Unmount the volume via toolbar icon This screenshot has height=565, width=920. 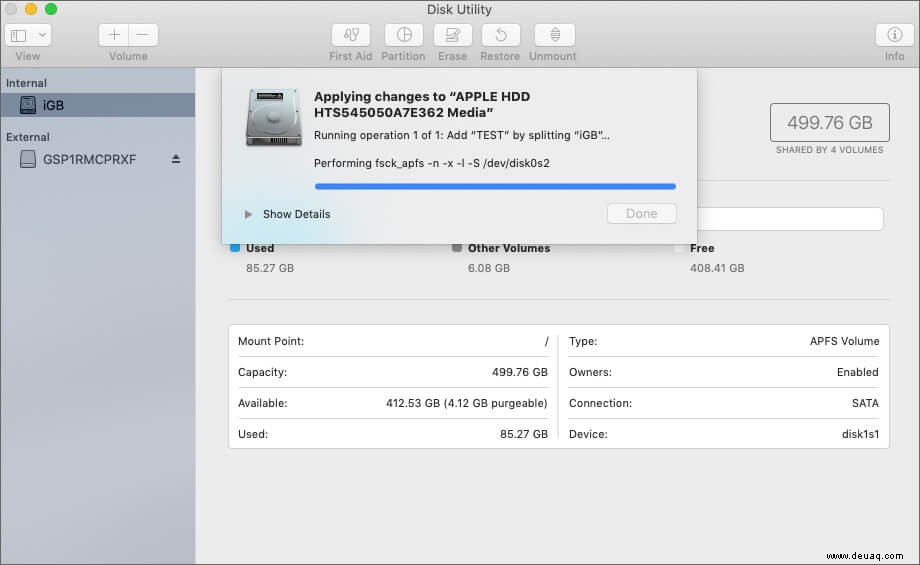(554, 35)
